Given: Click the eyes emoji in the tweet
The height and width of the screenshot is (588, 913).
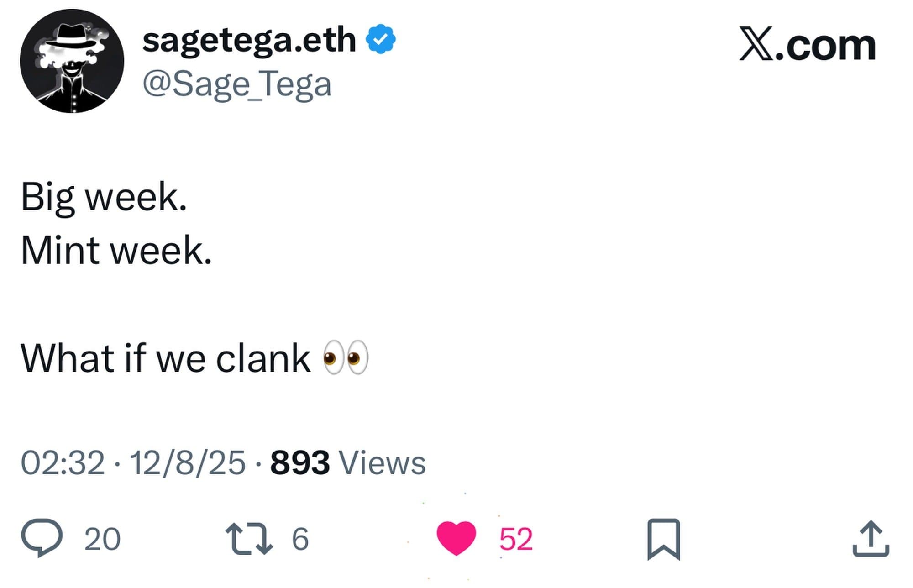Looking at the screenshot, I should click(x=346, y=358).
